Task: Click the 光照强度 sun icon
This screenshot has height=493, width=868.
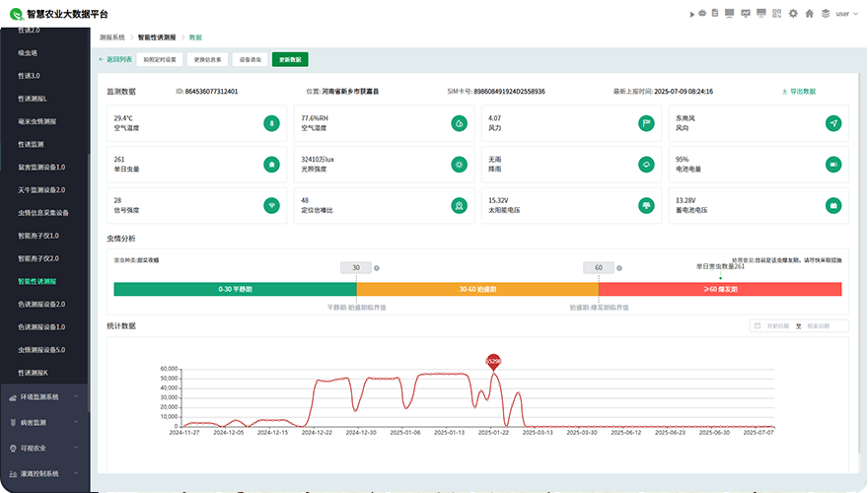Action: coord(458,165)
